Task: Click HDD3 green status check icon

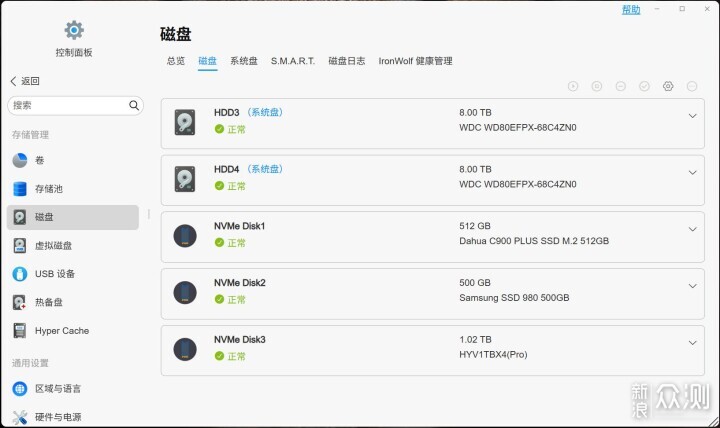Action: click(219, 129)
